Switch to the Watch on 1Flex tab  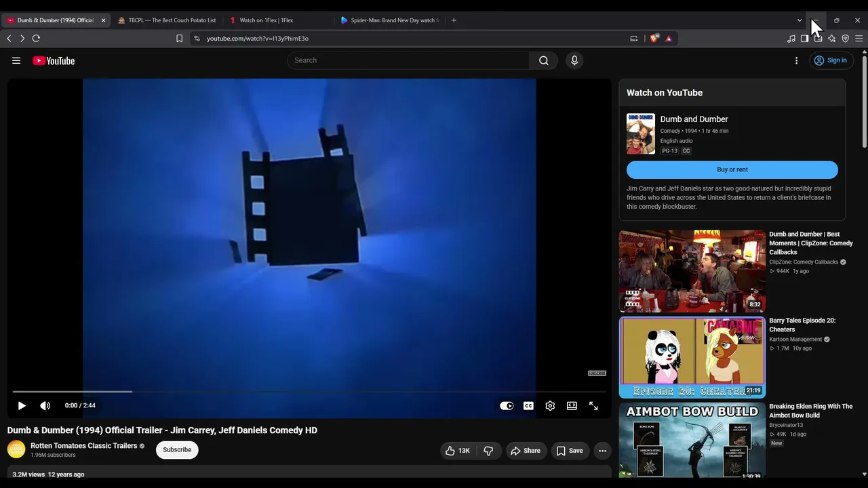click(x=278, y=20)
